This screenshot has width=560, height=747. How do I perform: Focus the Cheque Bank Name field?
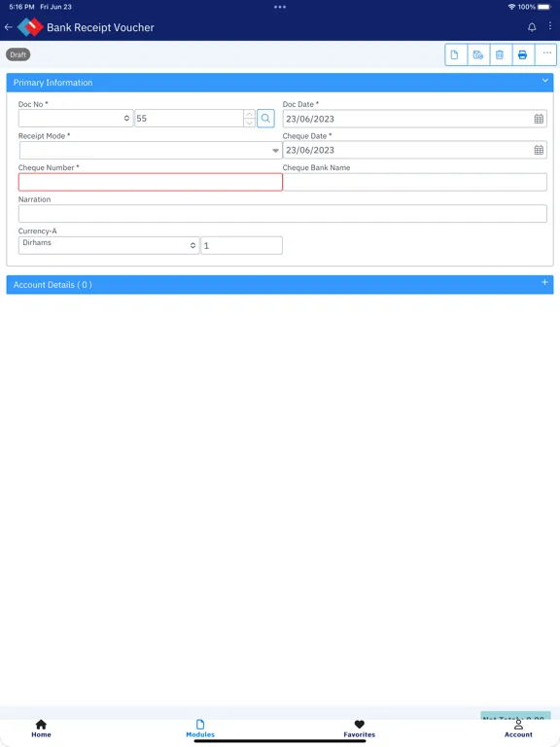pos(415,182)
